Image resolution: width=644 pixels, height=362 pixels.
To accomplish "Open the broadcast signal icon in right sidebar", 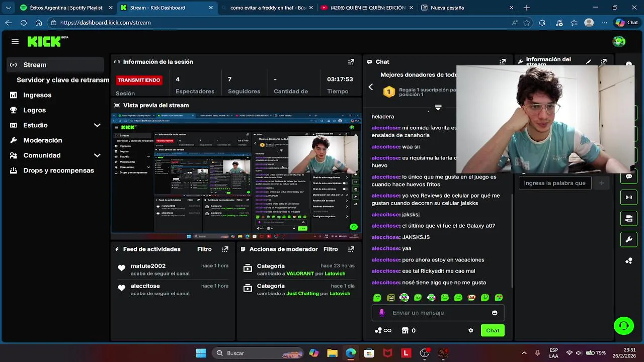I will pos(629,197).
